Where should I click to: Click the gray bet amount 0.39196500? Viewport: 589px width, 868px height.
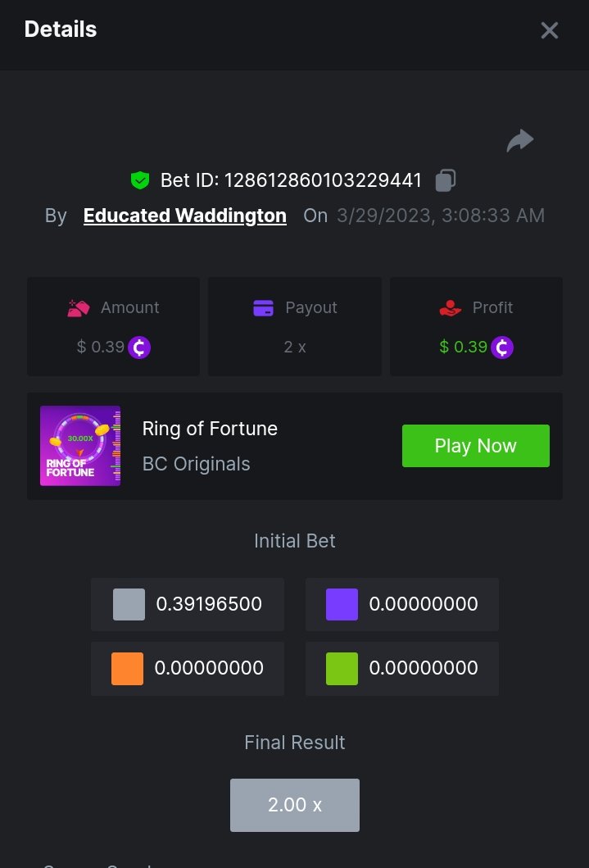209,605
